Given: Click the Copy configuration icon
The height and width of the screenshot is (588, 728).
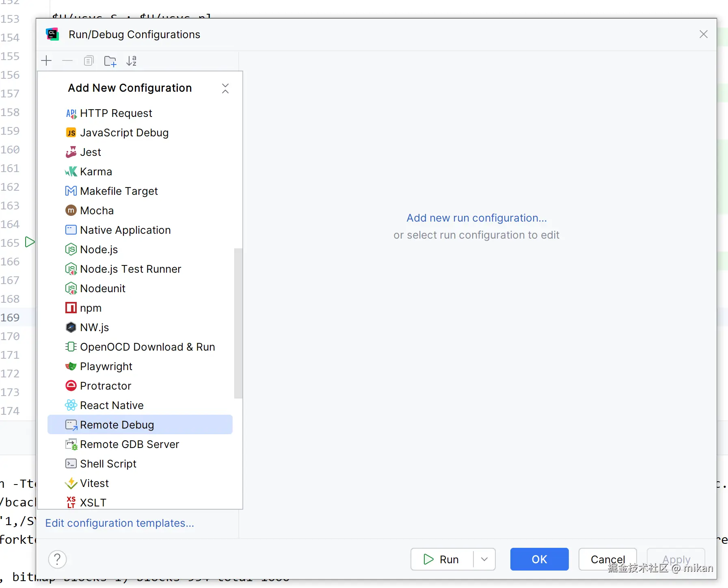Looking at the screenshot, I should 89,61.
